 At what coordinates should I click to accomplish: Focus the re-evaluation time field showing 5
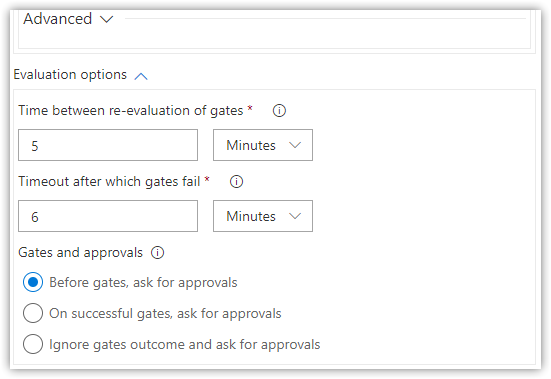[x=108, y=145]
